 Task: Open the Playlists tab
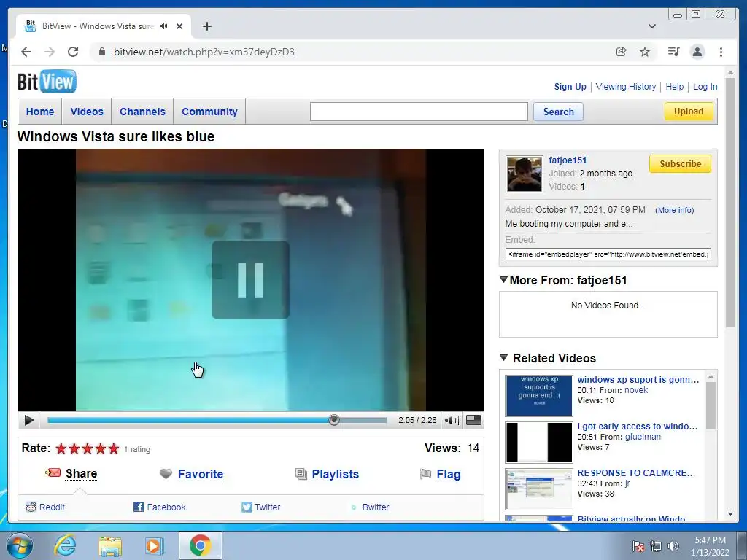[x=336, y=474]
